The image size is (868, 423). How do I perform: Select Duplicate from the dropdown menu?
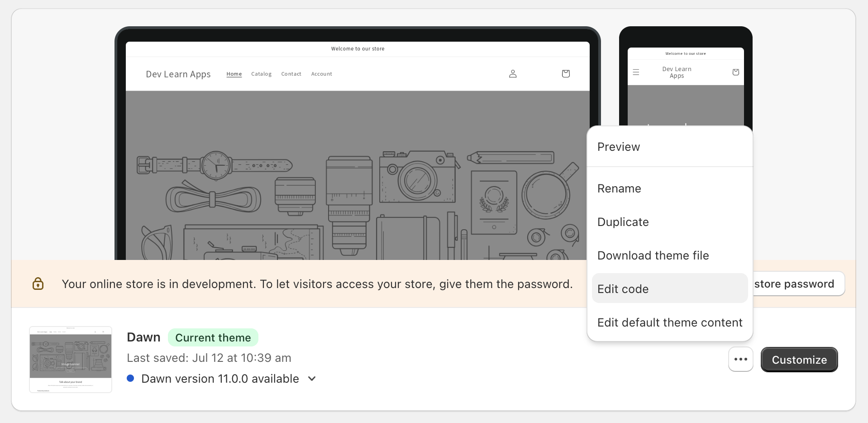click(623, 222)
